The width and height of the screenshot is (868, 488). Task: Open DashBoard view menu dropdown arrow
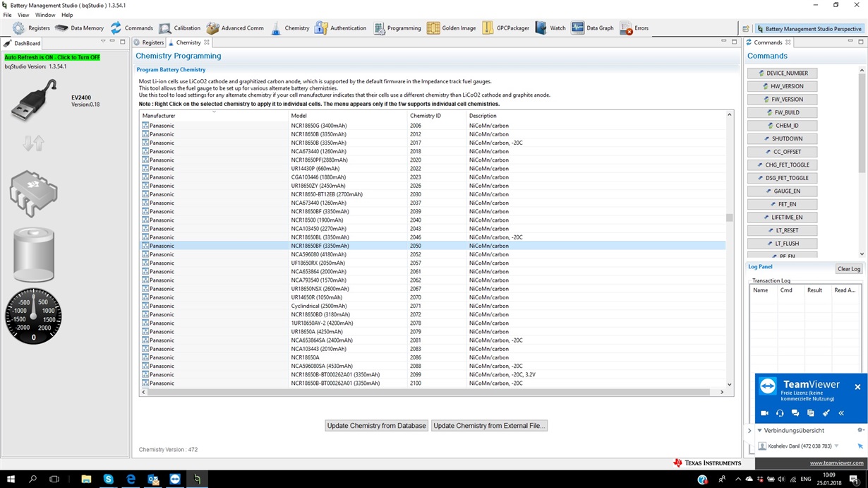103,42
